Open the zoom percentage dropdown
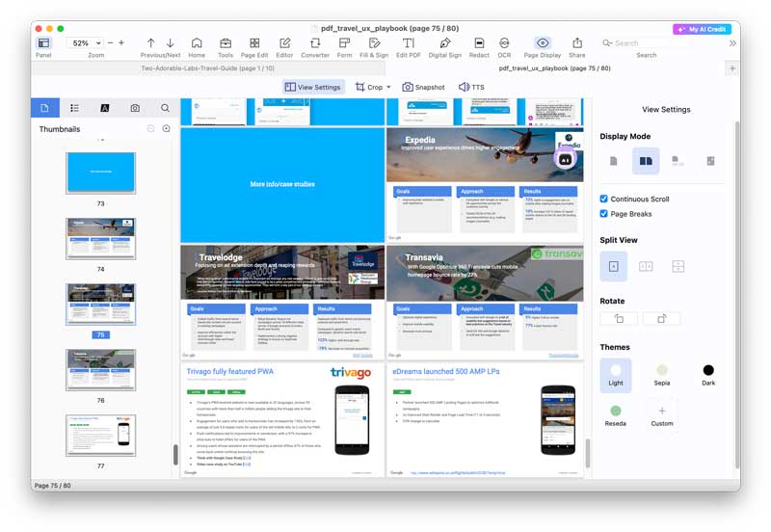The width and height of the screenshot is (771, 532). tap(98, 43)
